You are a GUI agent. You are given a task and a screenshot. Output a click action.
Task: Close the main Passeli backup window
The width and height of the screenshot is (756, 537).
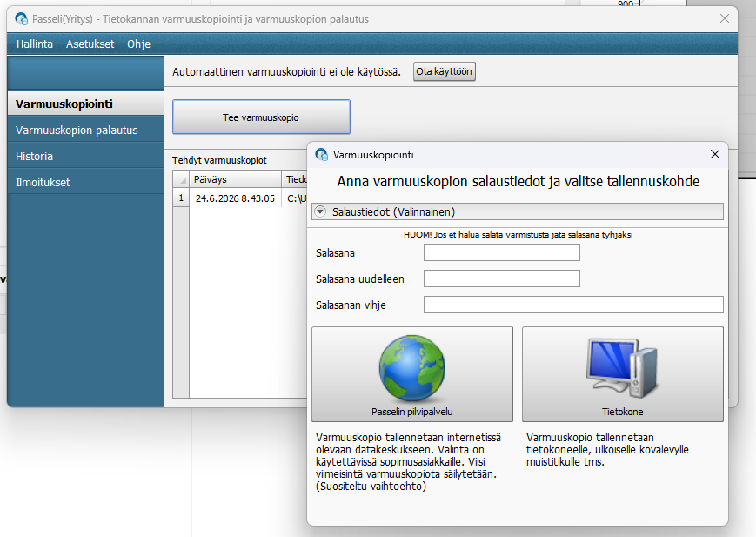[724, 18]
